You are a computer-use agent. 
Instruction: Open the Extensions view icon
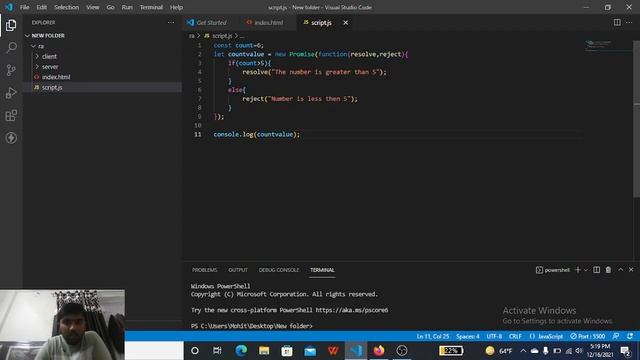[x=11, y=116]
